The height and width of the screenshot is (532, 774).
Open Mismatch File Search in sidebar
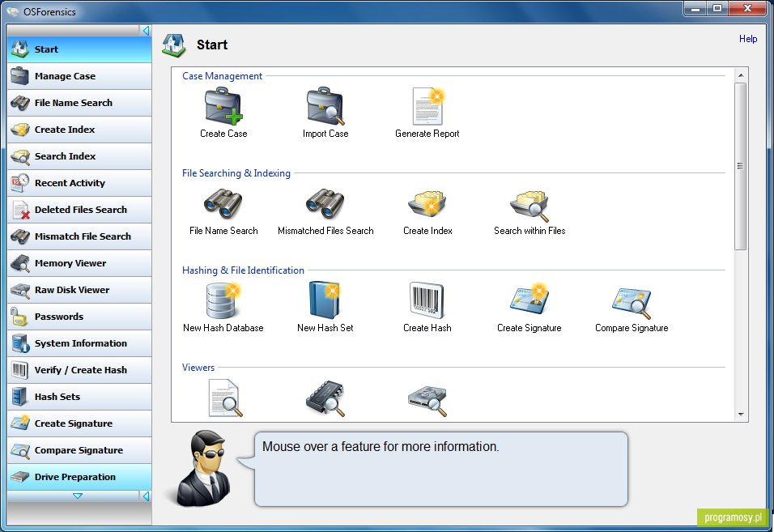79,236
